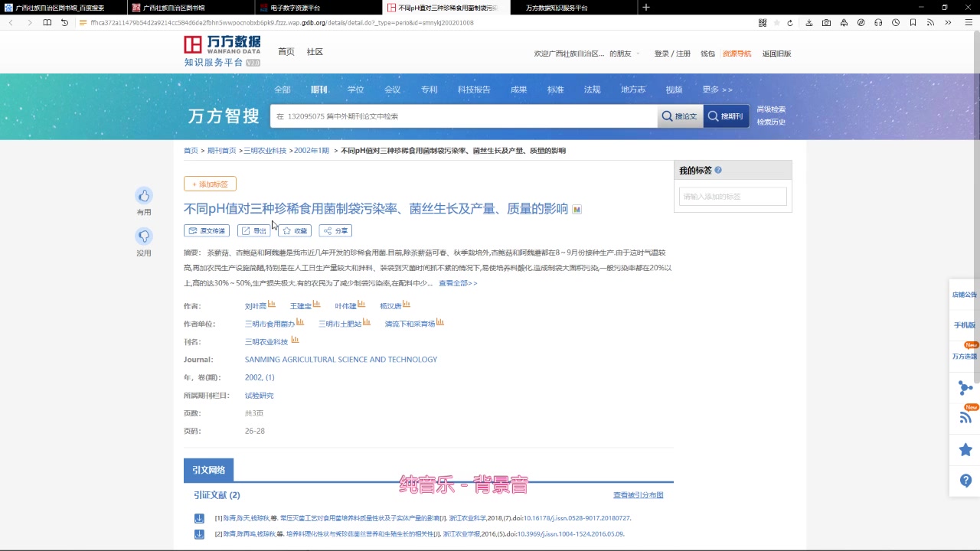The width and height of the screenshot is (980, 551).
Task: Click the help question mark beside 我的标签
Action: (718, 171)
